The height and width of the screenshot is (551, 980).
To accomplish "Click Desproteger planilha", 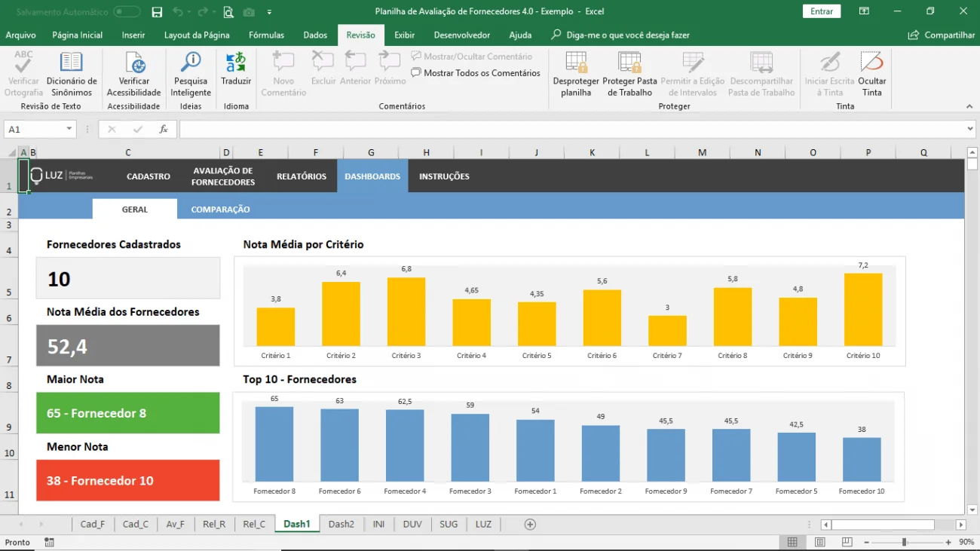I will click(x=576, y=75).
